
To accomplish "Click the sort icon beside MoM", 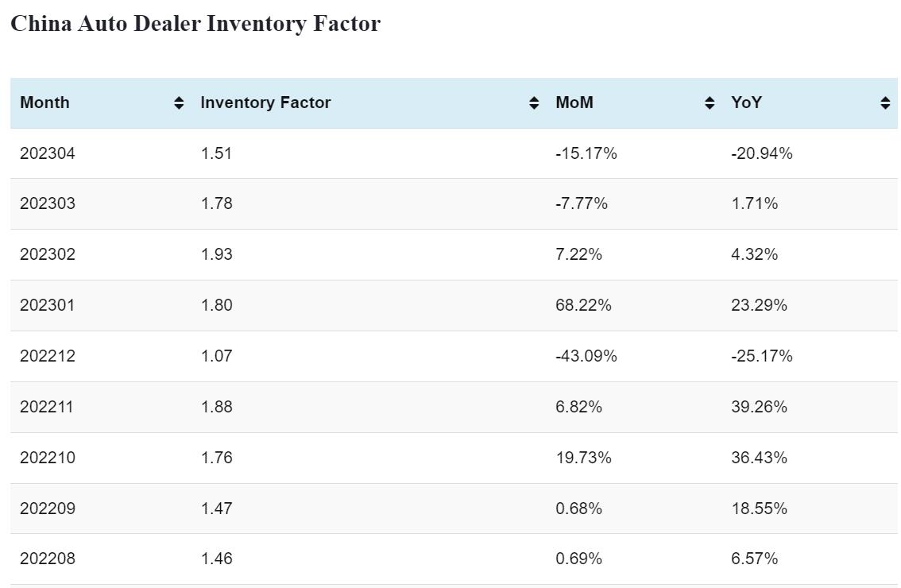I will (710, 103).
